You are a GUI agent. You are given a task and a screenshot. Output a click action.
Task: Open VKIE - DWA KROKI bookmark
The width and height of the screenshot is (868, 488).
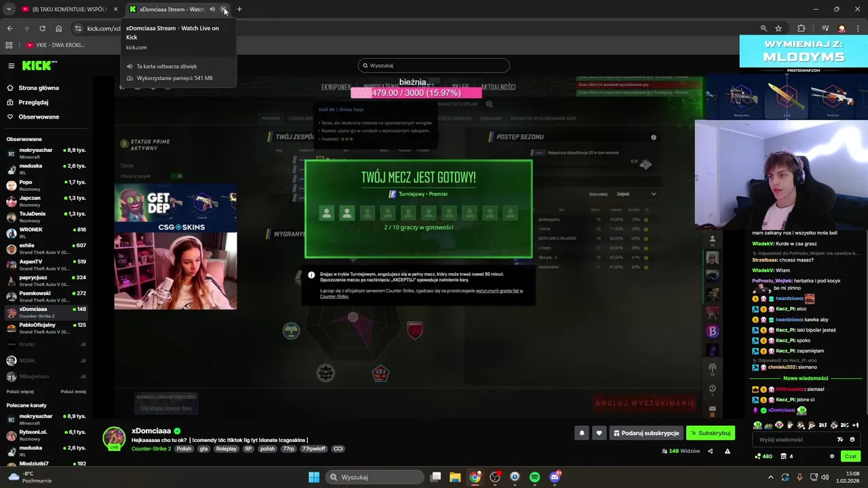[x=56, y=45]
